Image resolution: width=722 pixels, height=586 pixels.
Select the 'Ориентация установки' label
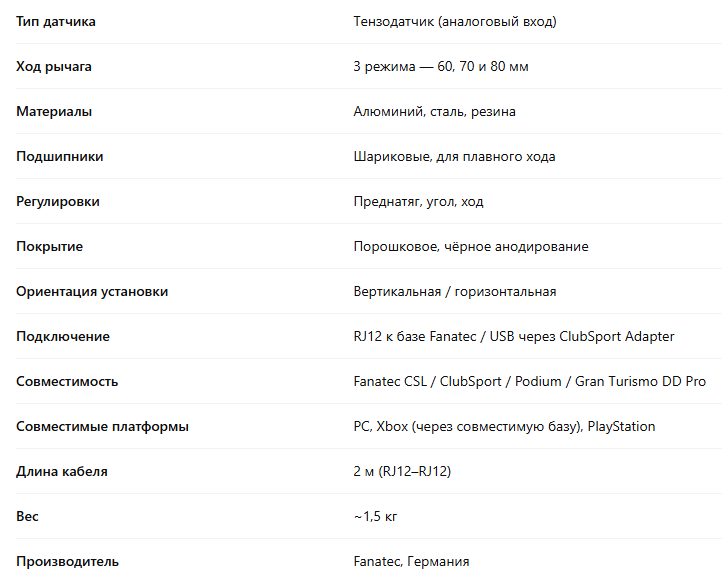pyautogui.click(x=92, y=291)
